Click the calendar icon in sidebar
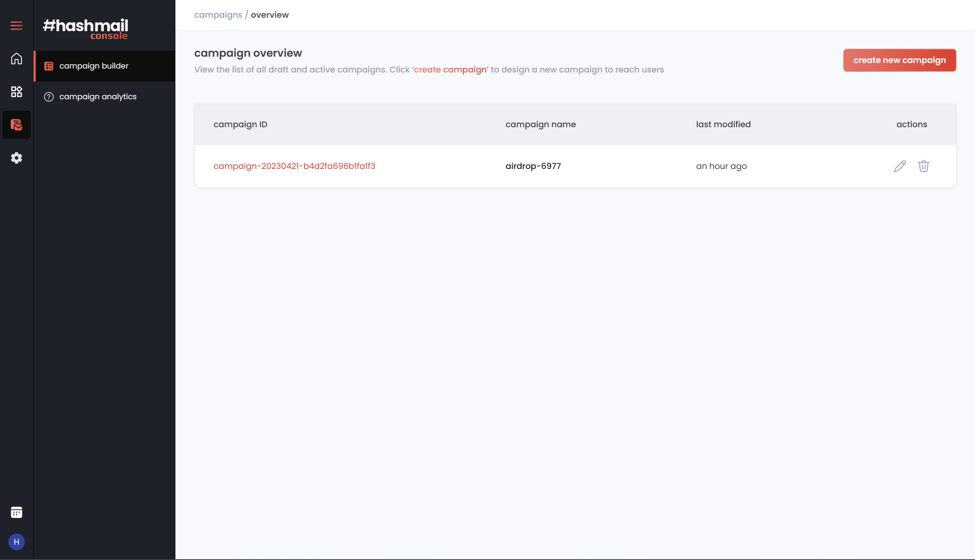The image size is (975, 560). click(16, 512)
